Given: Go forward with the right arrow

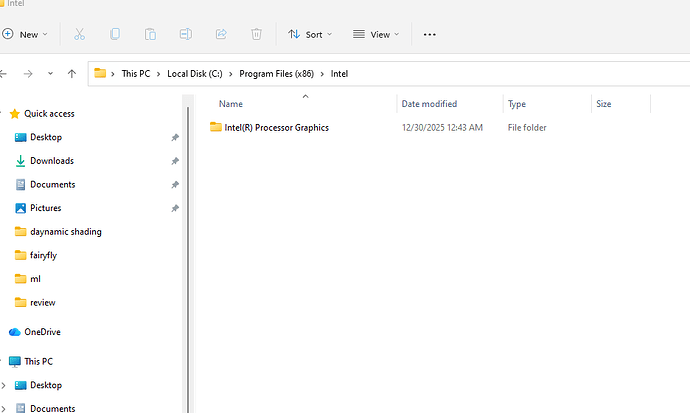Looking at the screenshot, I should click(28, 74).
